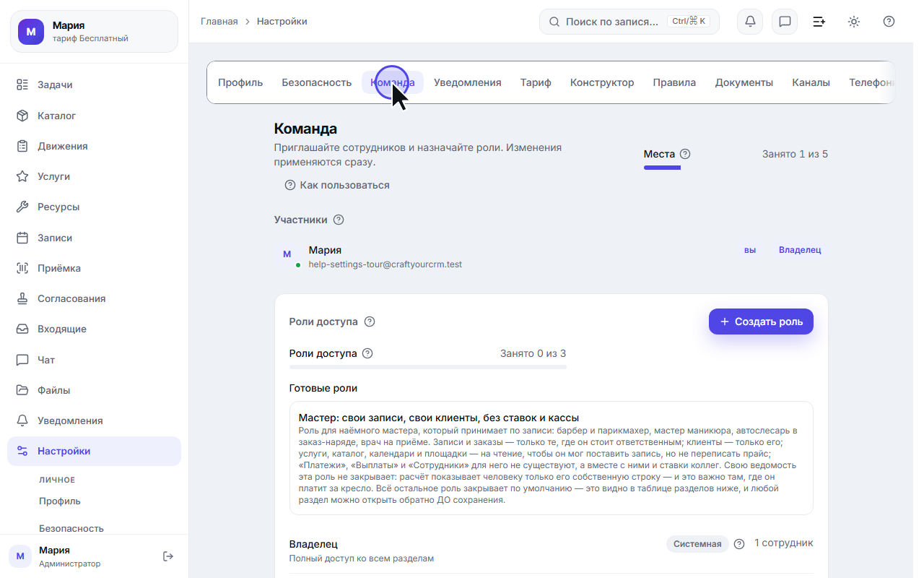Click the search records input field

coord(629,22)
